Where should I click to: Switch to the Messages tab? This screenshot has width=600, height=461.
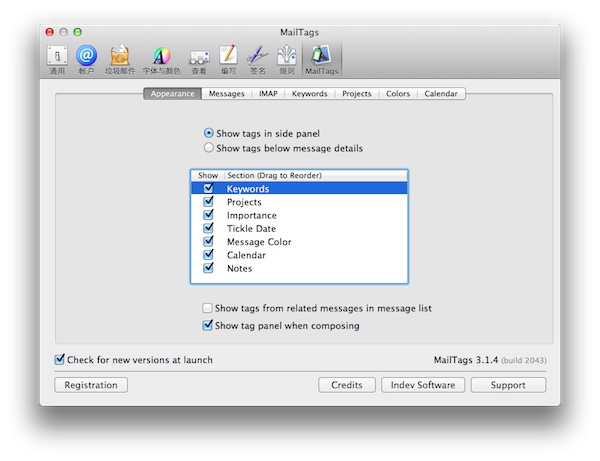[227, 94]
